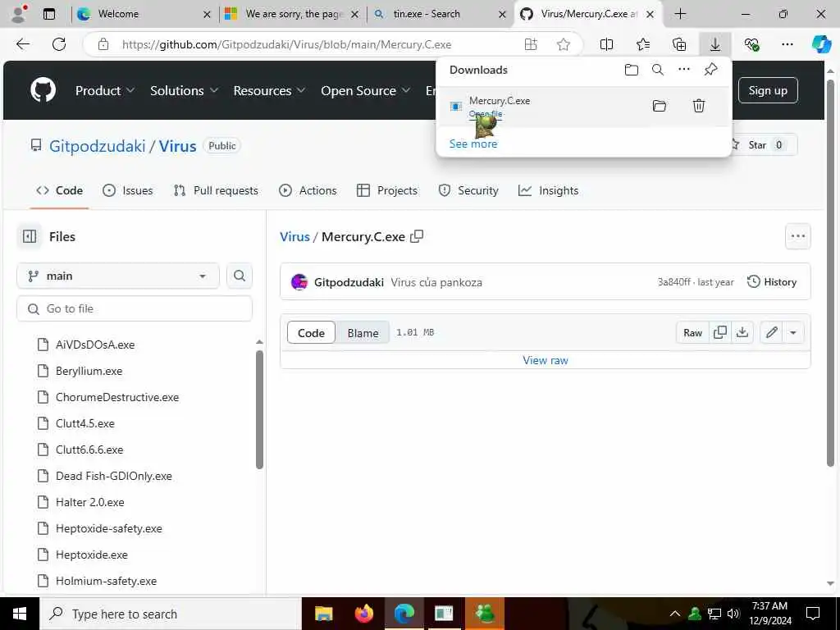Open Firefox from taskbar
This screenshot has height=630, width=840.
click(x=363, y=614)
